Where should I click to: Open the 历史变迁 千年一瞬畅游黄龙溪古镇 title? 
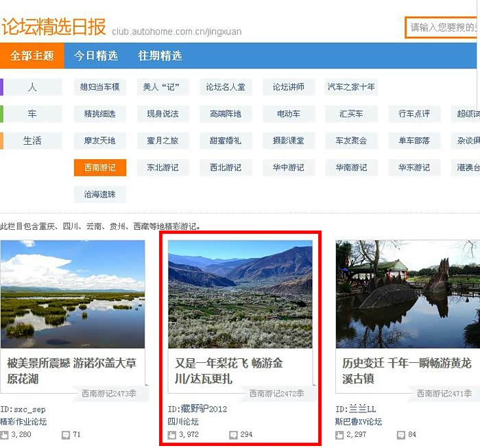pos(407,370)
